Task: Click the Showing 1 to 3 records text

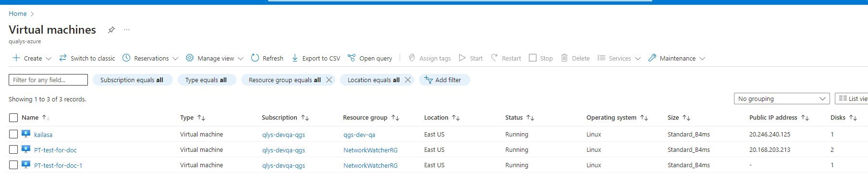Action: [47, 99]
